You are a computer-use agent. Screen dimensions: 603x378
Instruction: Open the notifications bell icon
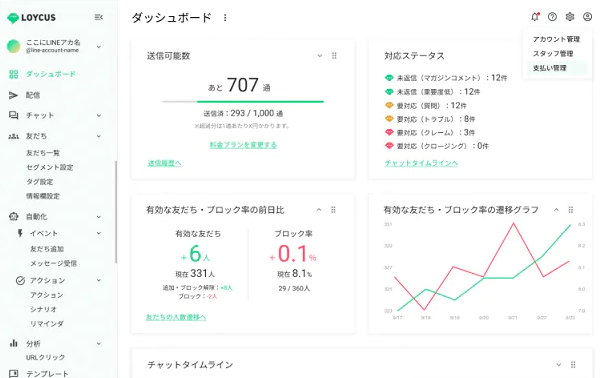pyautogui.click(x=535, y=17)
